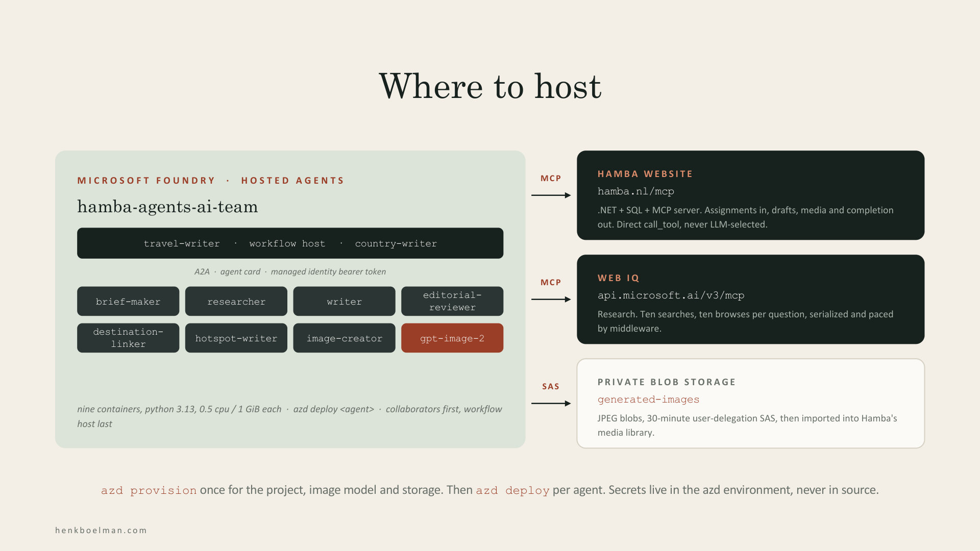This screenshot has height=551, width=980.
Task: Select the red gpt-image-2 box
Action: pos(452,338)
